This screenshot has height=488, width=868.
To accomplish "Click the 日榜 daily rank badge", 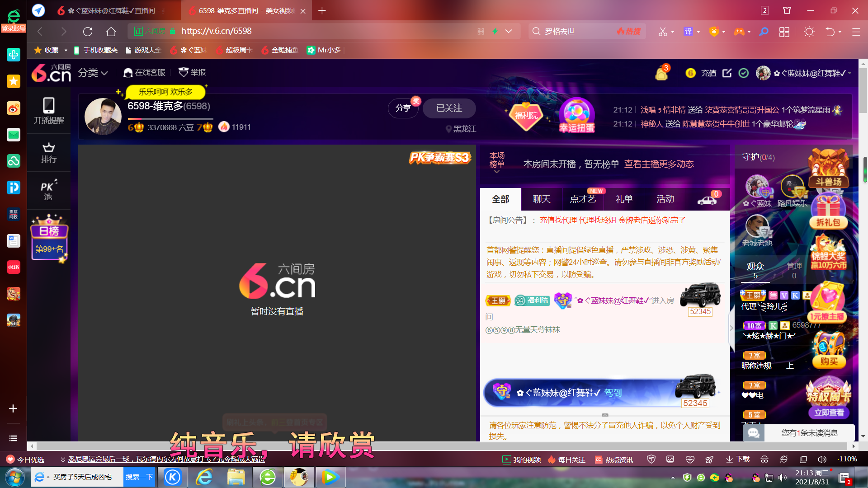I will 49,238.
